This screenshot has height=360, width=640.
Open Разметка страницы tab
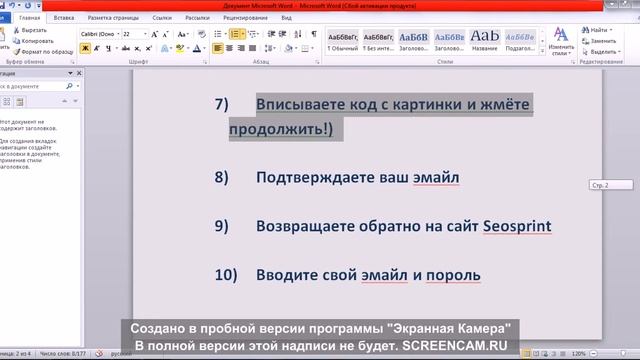tap(113, 18)
